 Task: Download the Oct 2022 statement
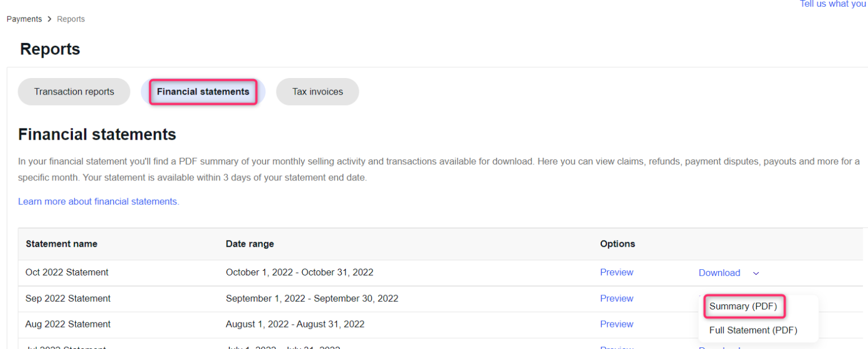[719, 273]
